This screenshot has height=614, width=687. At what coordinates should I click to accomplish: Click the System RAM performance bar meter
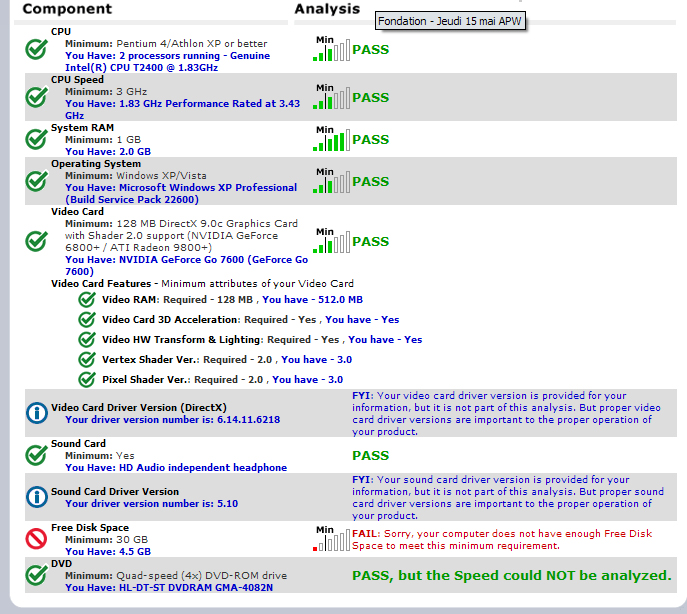tap(331, 139)
